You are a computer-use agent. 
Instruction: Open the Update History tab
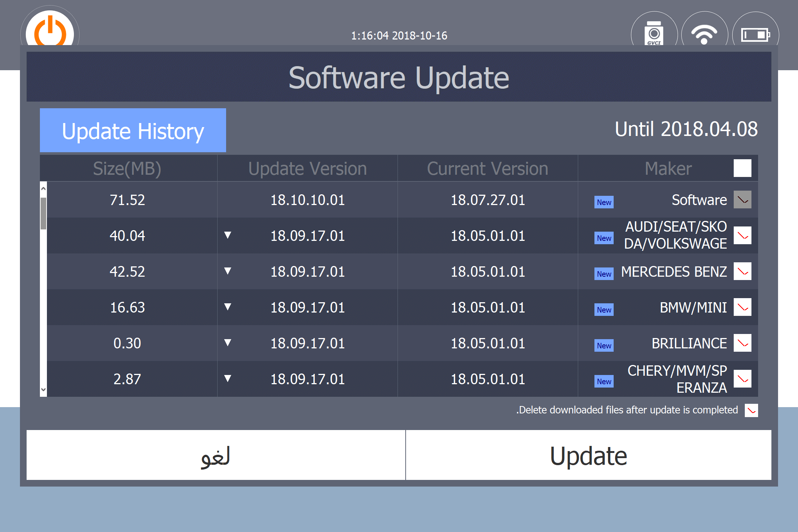[x=133, y=130]
